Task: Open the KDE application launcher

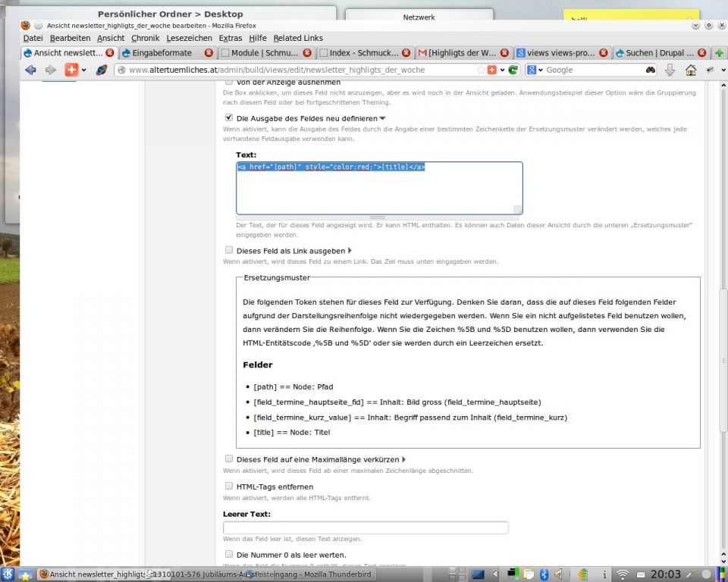Action: (8, 574)
